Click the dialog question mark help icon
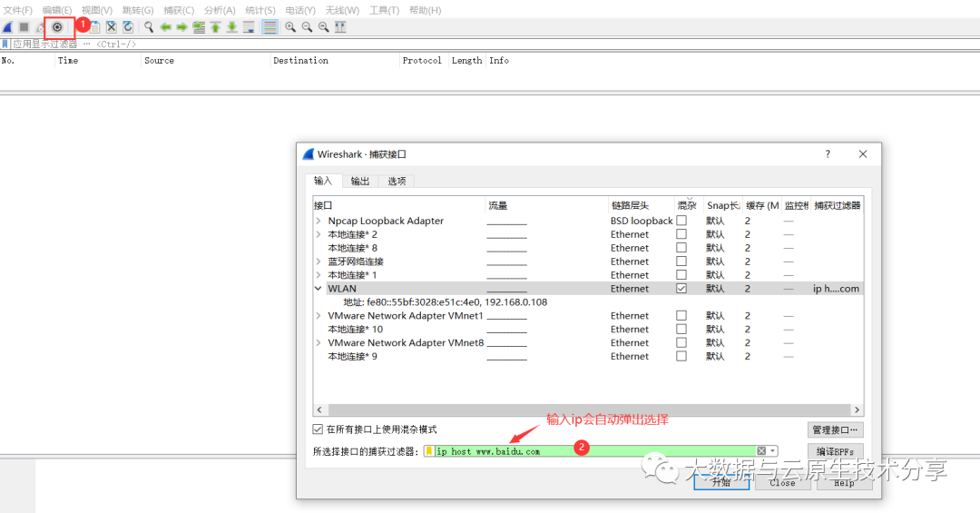The height and width of the screenshot is (513, 980). [828, 154]
